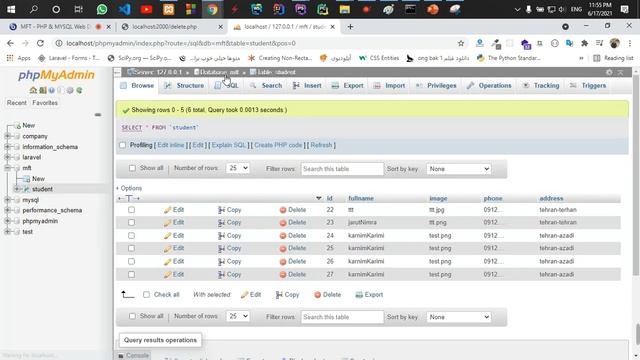The image size is (640, 360).
Task: Open Windows Start menu
Action: (11, 9)
